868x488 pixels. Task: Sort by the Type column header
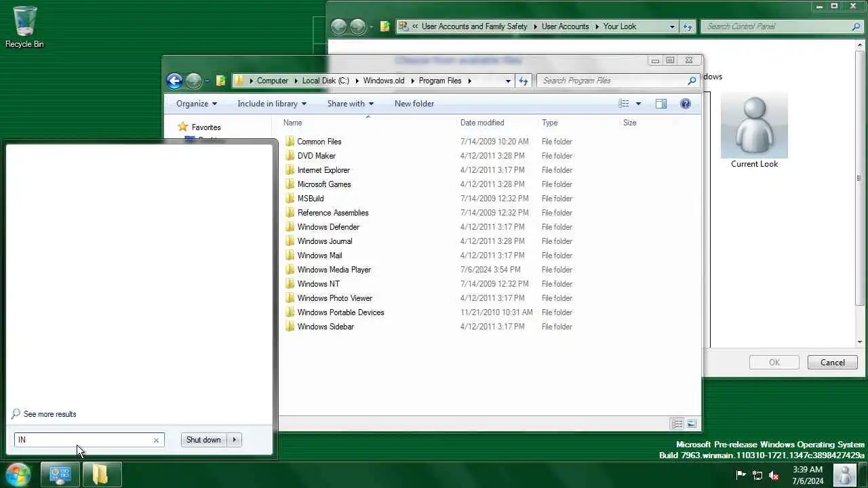tap(578, 123)
